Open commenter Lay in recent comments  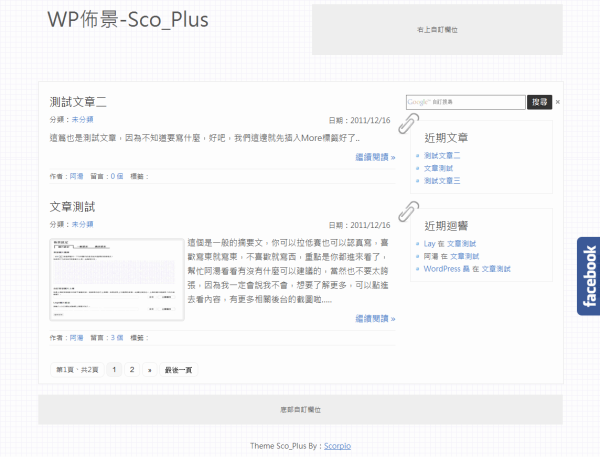(x=429, y=243)
